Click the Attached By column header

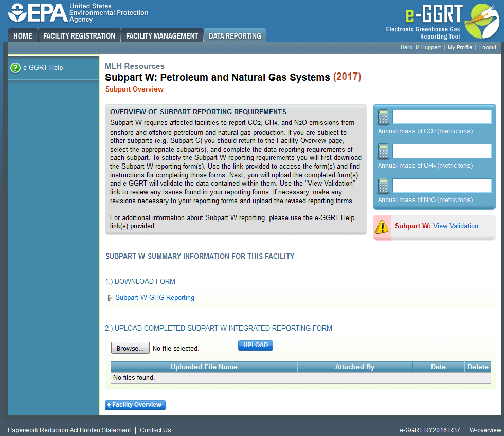pyautogui.click(x=355, y=367)
